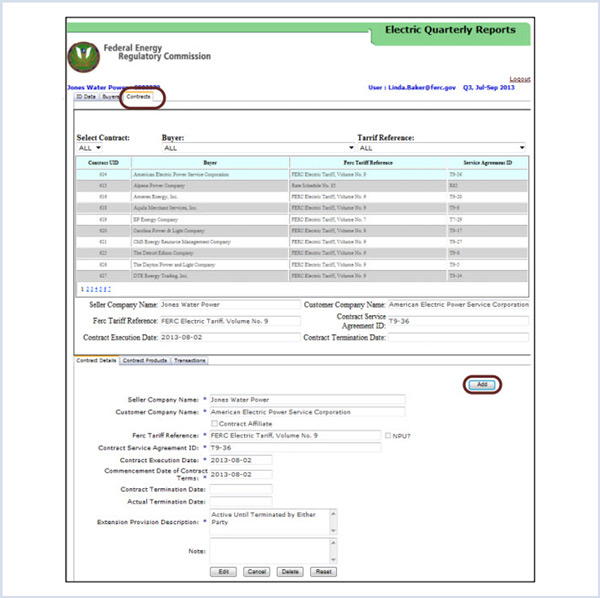The width and height of the screenshot is (600, 598).
Task: Click the Actual Termination Date field
Action: click(241, 502)
